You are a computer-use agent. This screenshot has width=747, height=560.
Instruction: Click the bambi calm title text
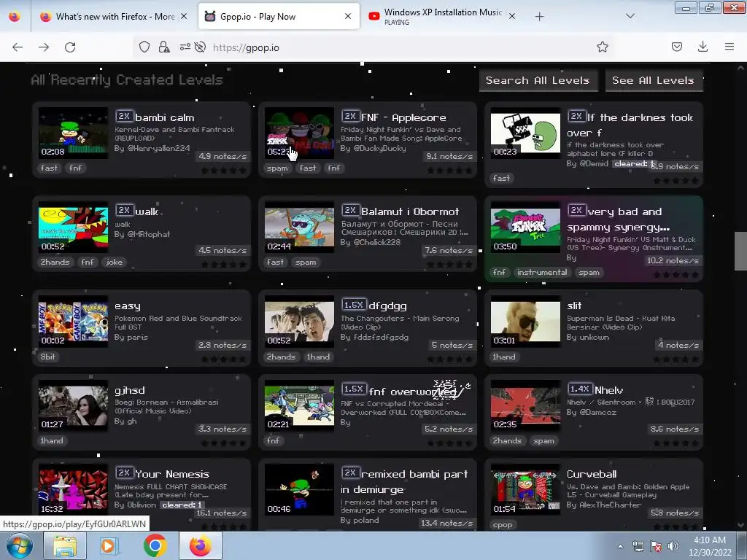[164, 117]
